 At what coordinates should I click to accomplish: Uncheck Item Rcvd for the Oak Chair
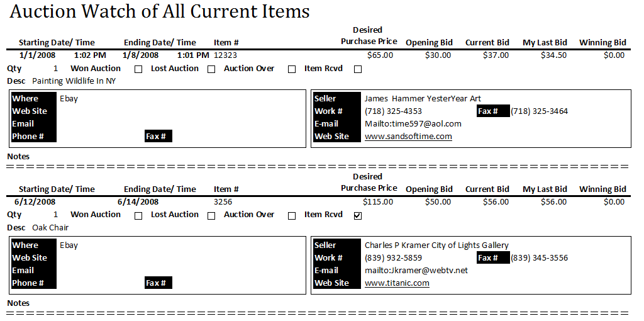358,216
